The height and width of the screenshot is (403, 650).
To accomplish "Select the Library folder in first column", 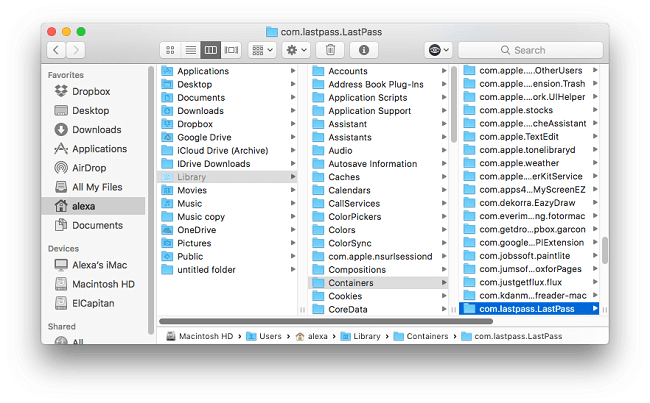I will coord(228,177).
